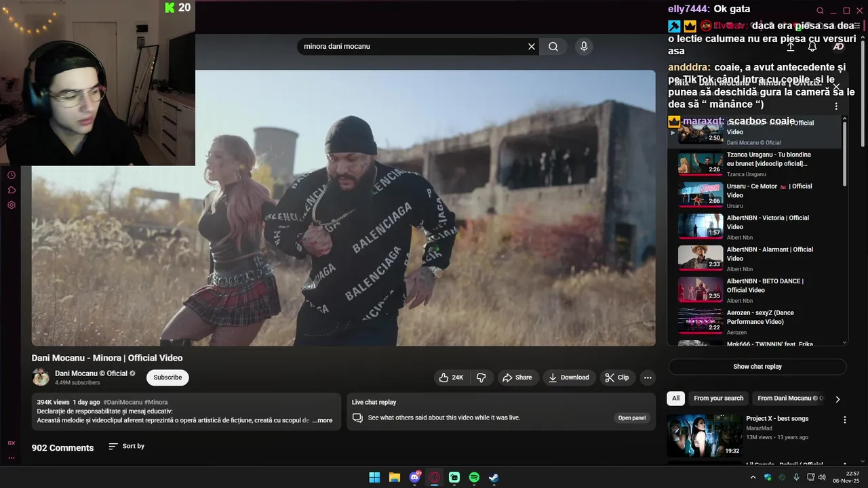Open Opera sidebar three-dot more options
The height and width of the screenshot is (488, 868).
pos(12,457)
